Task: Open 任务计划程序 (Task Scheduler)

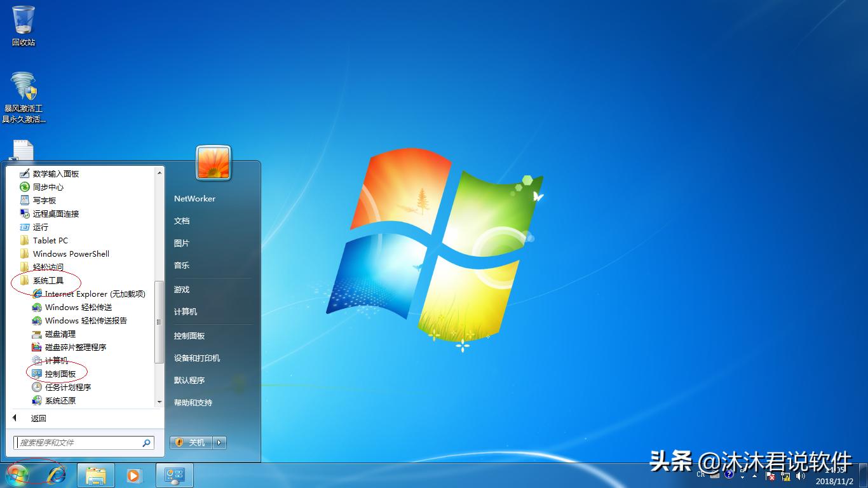Action: point(67,387)
